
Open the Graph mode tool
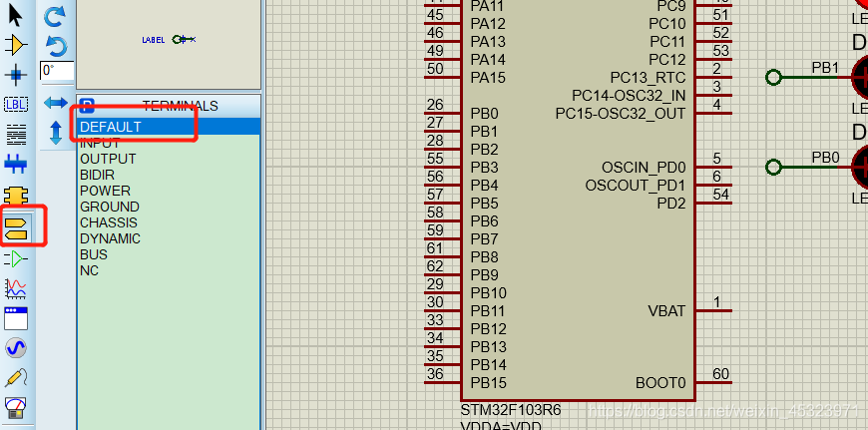click(16, 288)
